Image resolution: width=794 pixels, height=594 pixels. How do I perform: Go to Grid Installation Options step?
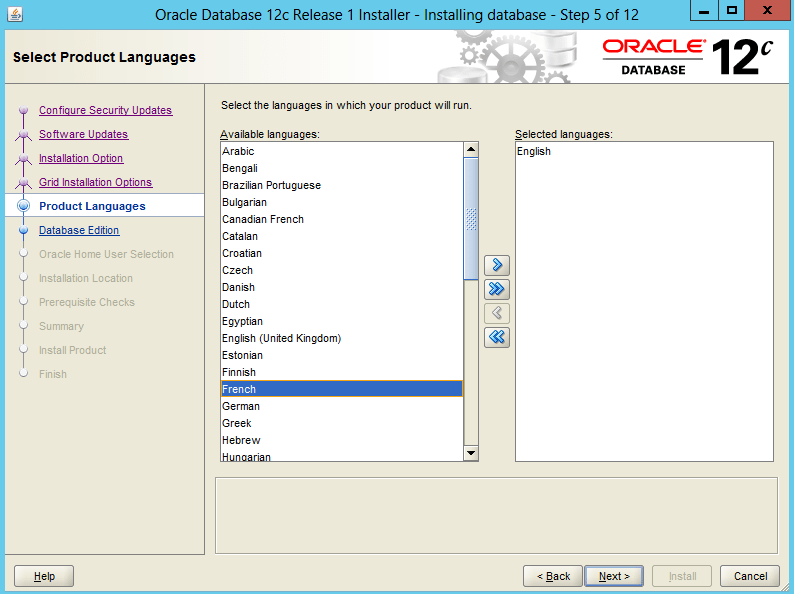tap(95, 182)
